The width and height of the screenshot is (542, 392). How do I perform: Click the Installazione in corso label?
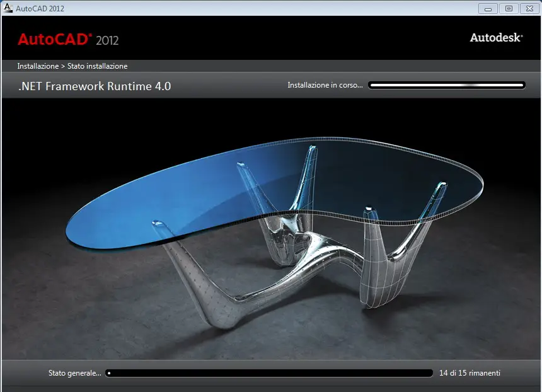click(x=325, y=85)
